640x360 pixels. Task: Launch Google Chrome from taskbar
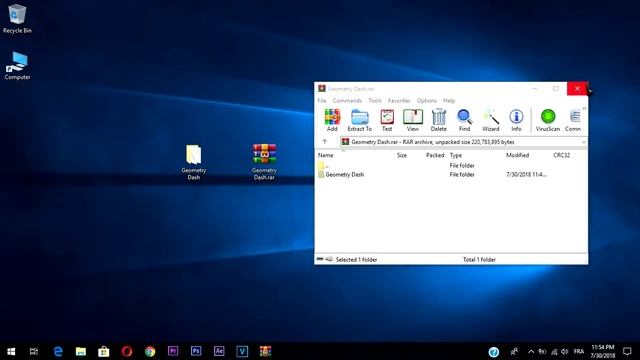click(x=150, y=351)
